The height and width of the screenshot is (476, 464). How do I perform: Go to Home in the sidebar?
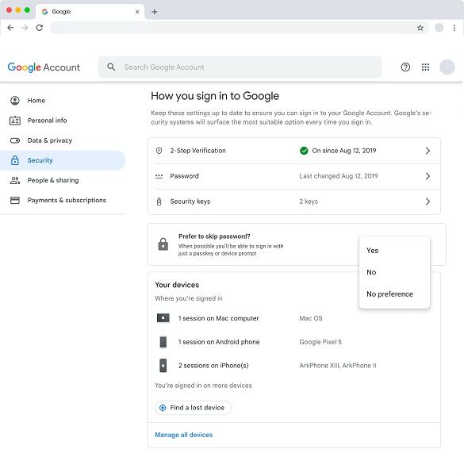tap(63, 101)
